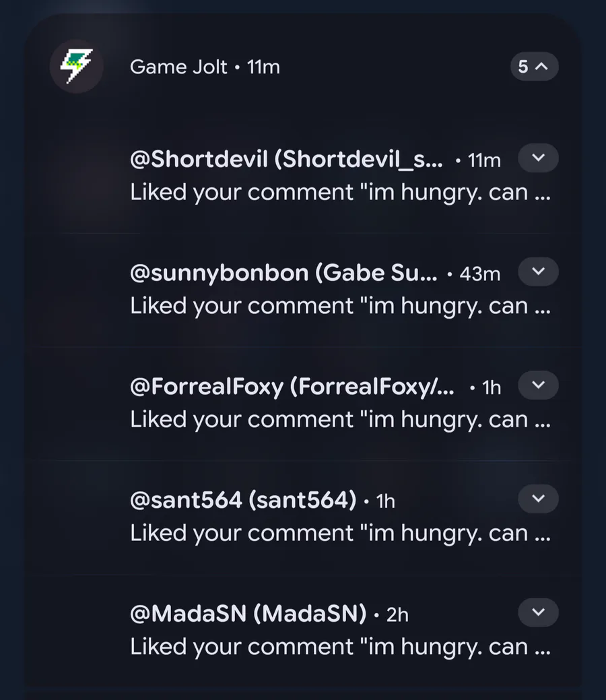Tap the Game Jolt app name header
The image size is (606, 700).
(x=178, y=67)
